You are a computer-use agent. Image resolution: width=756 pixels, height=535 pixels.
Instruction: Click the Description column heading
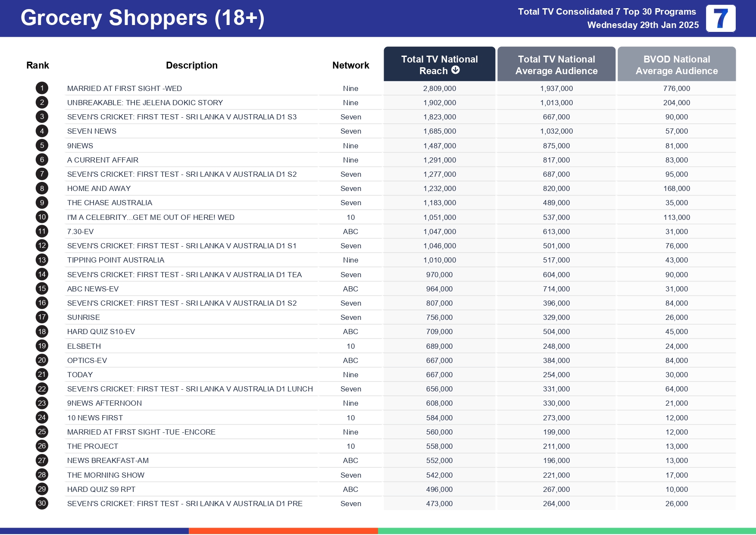coord(191,66)
